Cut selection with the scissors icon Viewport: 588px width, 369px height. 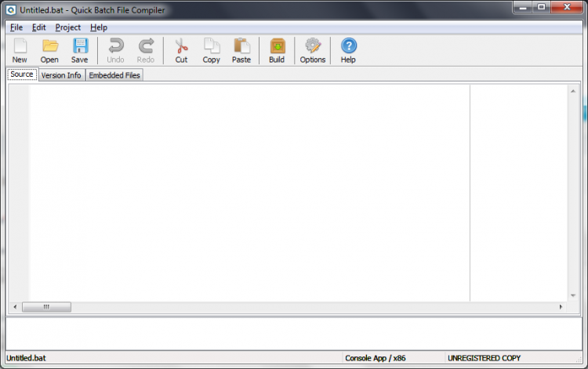tap(182, 51)
